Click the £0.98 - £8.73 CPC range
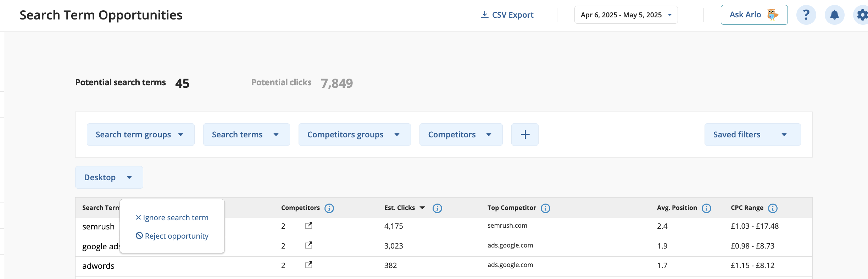The height and width of the screenshot is (279, 868). 752,246
